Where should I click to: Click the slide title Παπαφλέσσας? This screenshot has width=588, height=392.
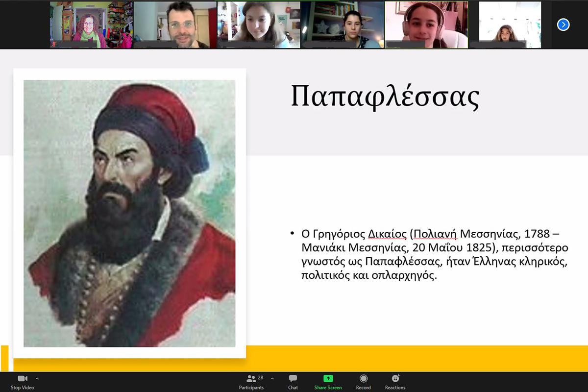(x=385, y=97)
